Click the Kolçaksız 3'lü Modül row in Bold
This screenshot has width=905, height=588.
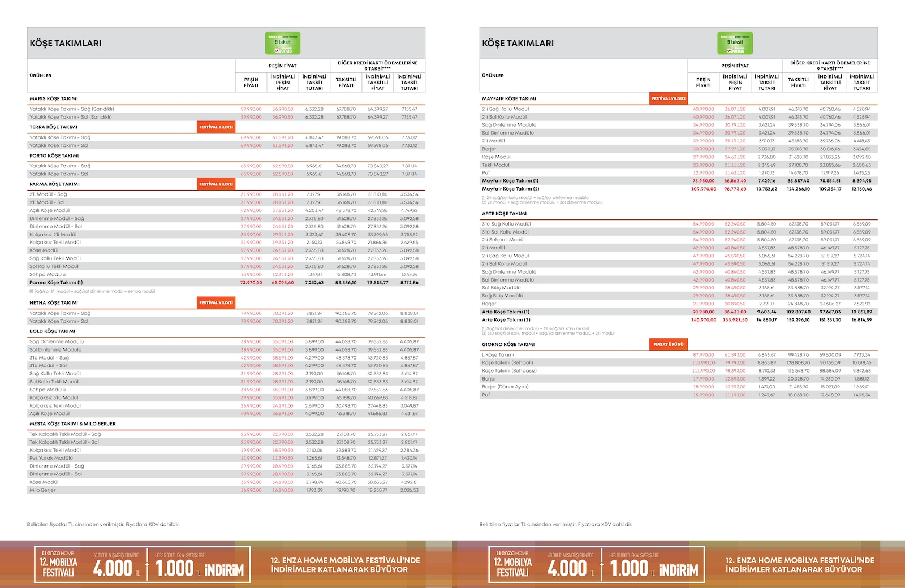click(226, 397)
